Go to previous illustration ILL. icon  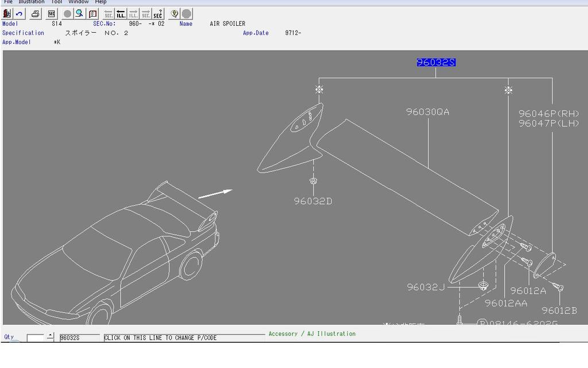click(x=121, y=14)
